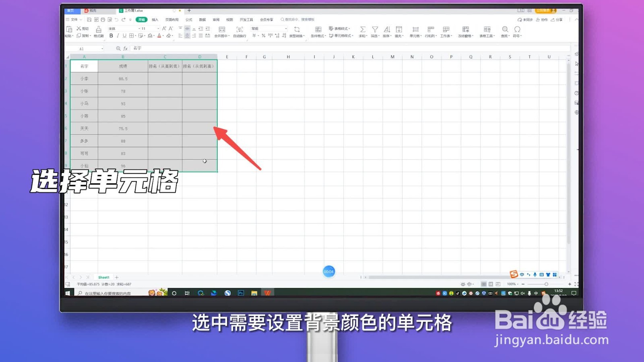Click the zoom slider handle in status bar

coord(546,284)
